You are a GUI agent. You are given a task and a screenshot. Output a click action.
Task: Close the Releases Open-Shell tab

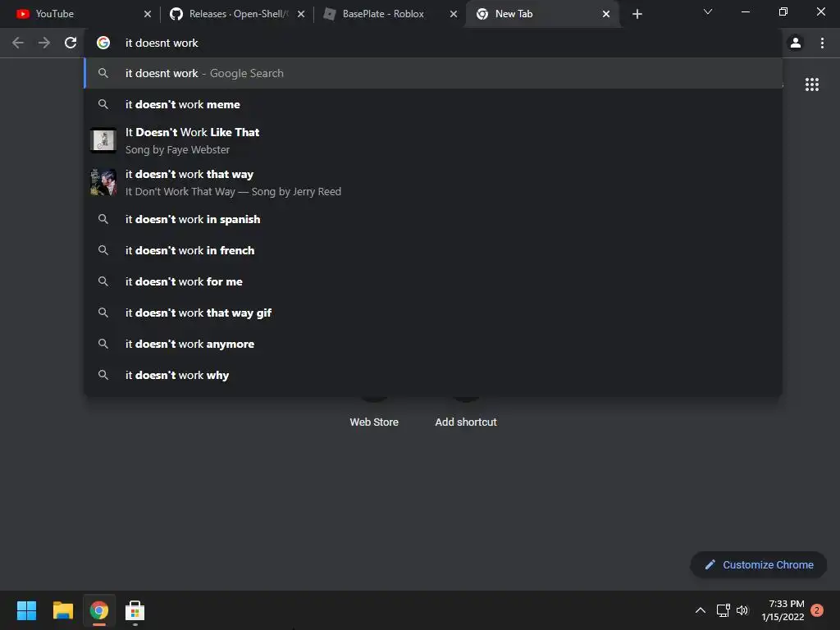pyautogui.click(x=301, y=14)
